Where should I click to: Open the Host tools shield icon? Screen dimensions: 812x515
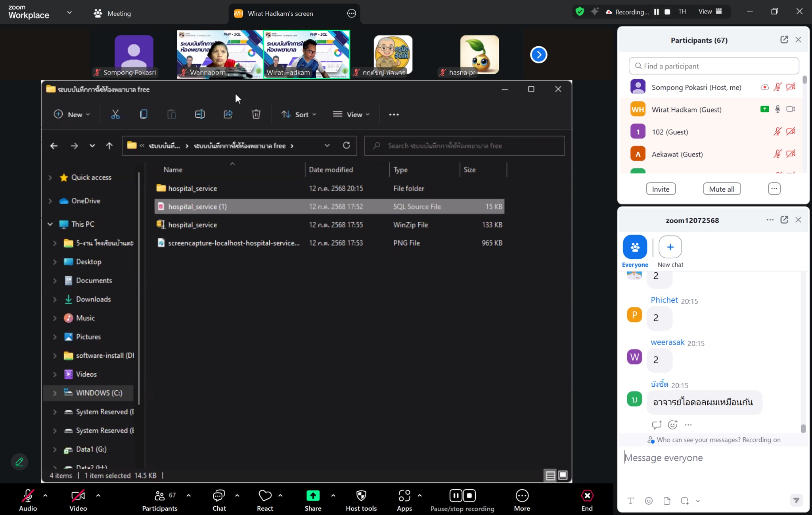361,496
